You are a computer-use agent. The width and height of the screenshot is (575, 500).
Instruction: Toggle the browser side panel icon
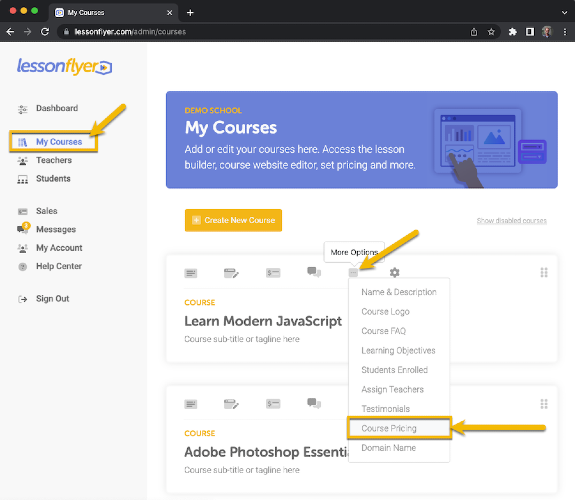point(530,32)
